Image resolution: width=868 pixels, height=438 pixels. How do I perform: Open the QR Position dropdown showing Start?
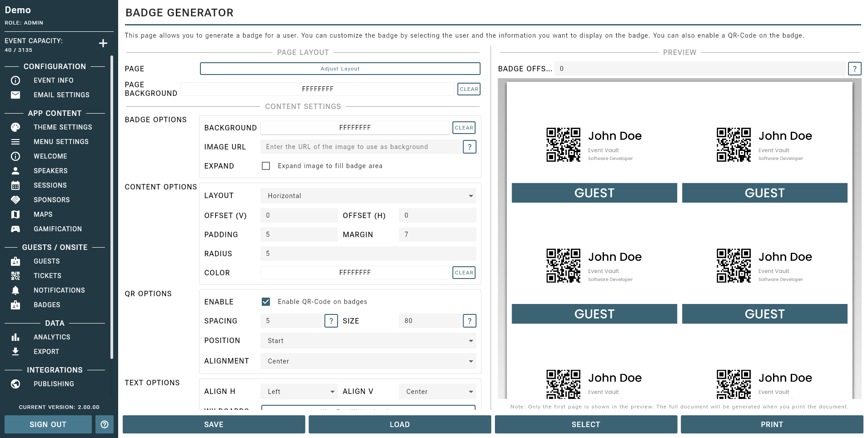(x=368, y=341)
